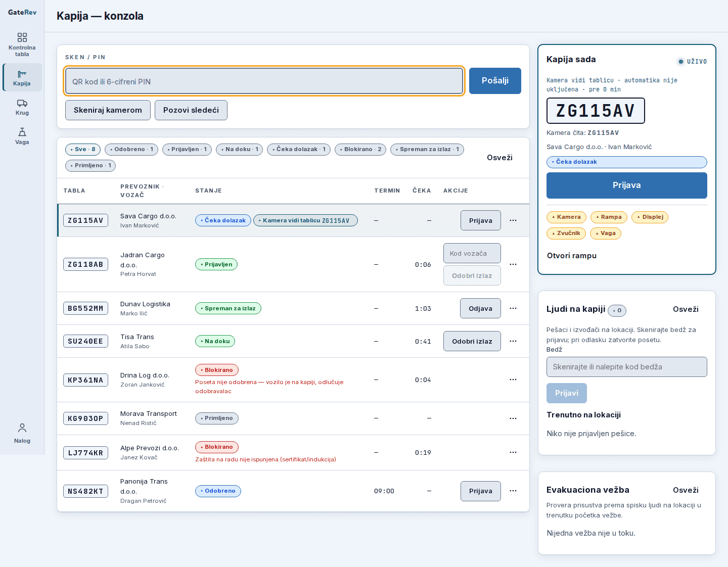Select the Kapija sidebar item

22,77
